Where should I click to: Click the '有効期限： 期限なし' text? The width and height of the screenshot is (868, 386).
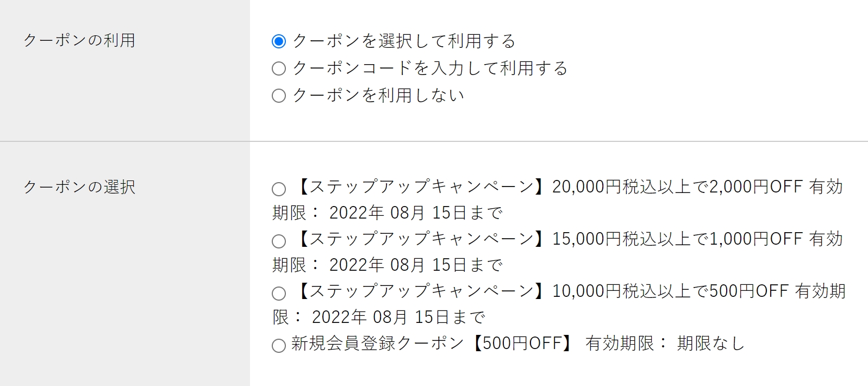point(665,344)
